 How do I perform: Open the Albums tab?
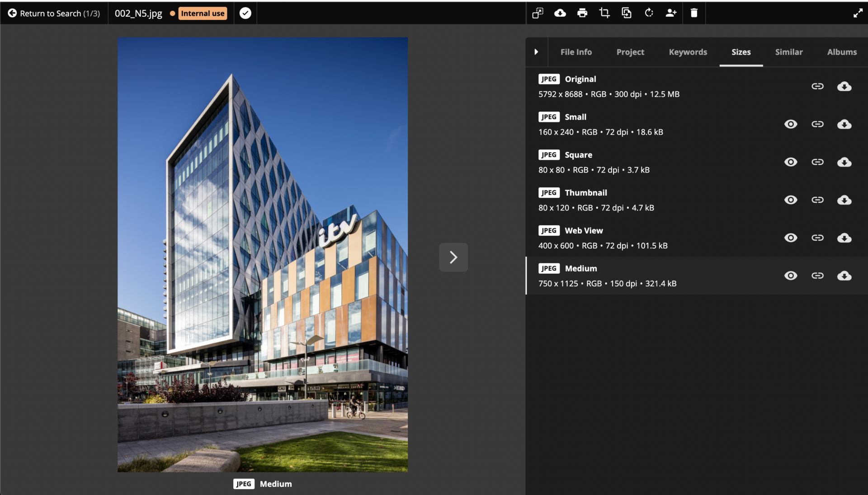click(842, 52)
